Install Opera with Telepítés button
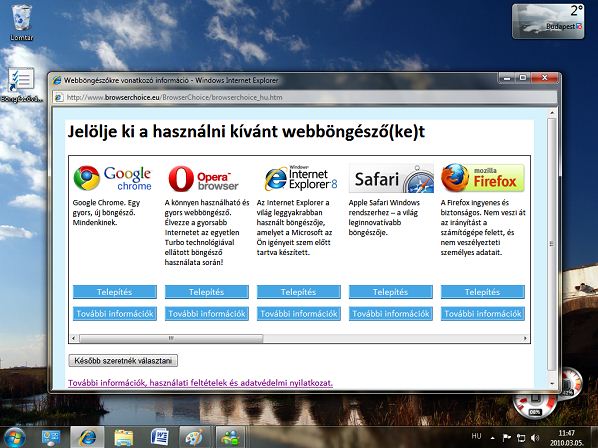 point(207,292)
